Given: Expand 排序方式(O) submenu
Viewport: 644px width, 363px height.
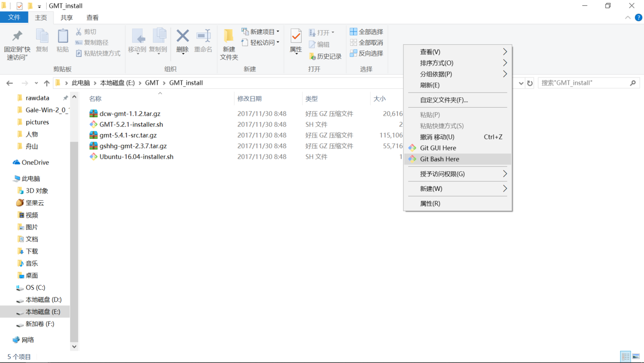Looking at the screenshot, I should (458, 63).
